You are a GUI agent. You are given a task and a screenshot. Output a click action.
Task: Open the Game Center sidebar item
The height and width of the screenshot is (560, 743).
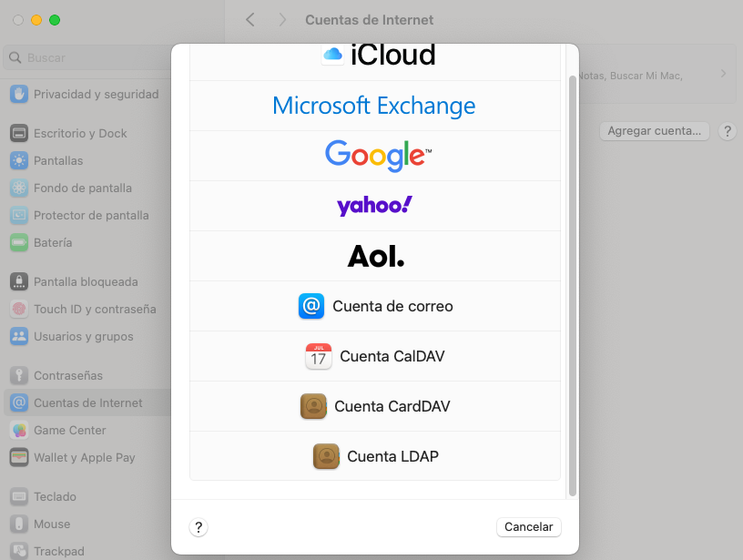69,430
